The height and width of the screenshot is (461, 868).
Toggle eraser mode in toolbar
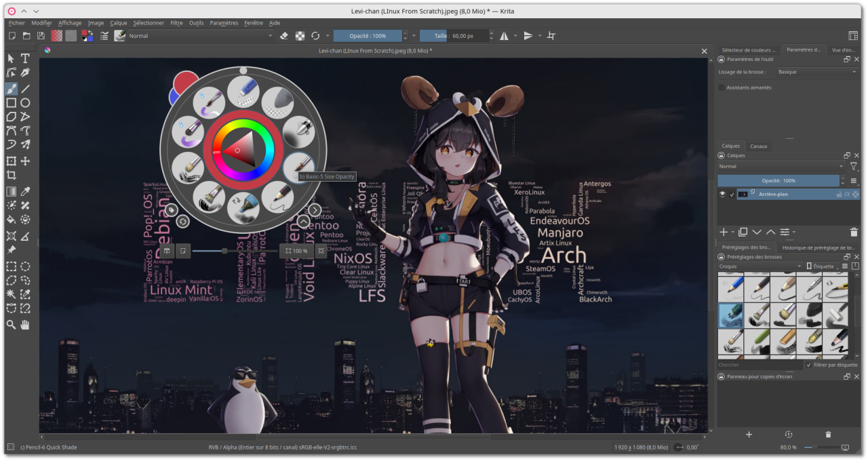pyautogui.click(x=285, y=36)
